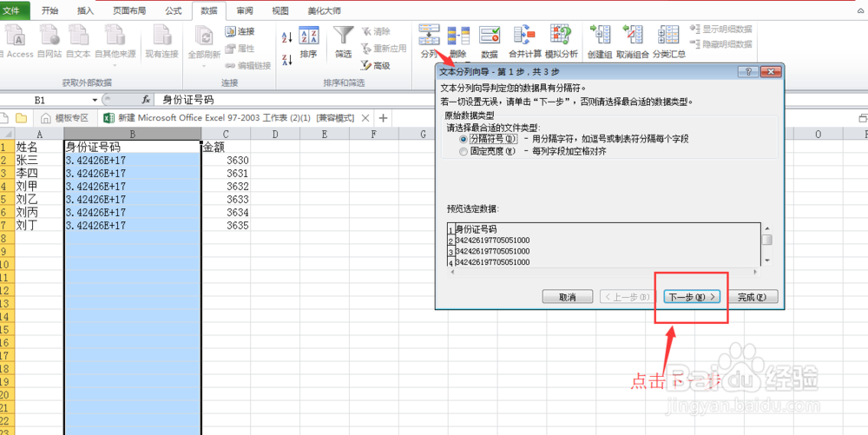The image size is (868, 435).
Task: Select row 8 header
Action: (7, 239)
